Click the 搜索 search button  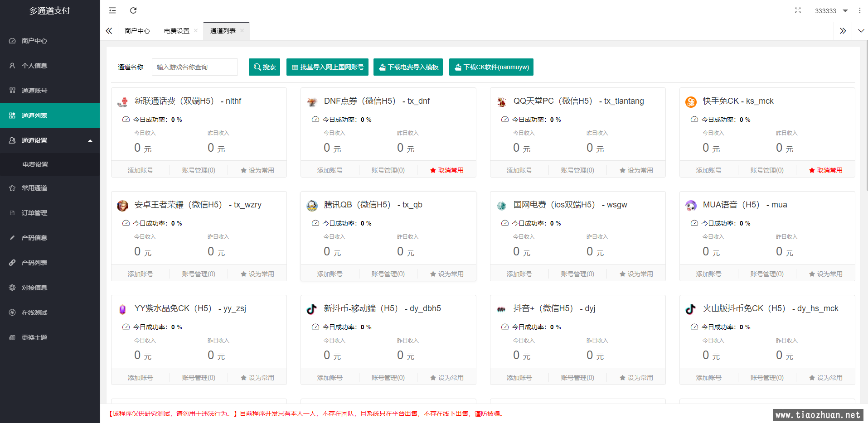pos(264,67)
